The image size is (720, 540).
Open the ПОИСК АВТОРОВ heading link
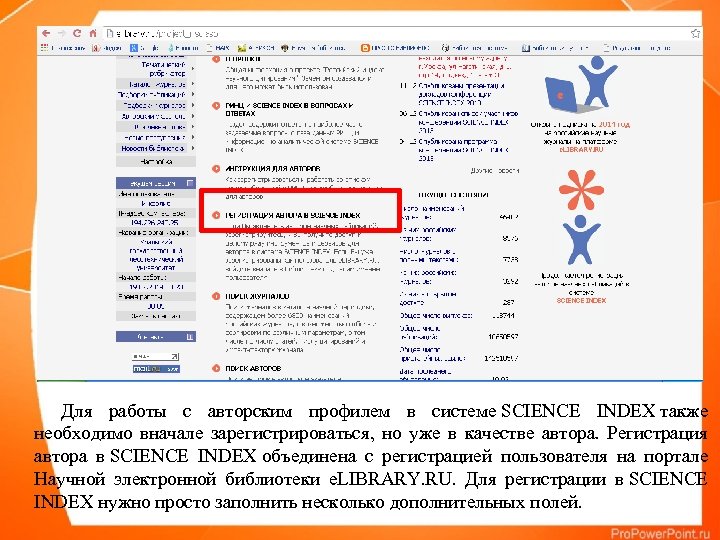point(253,368)
